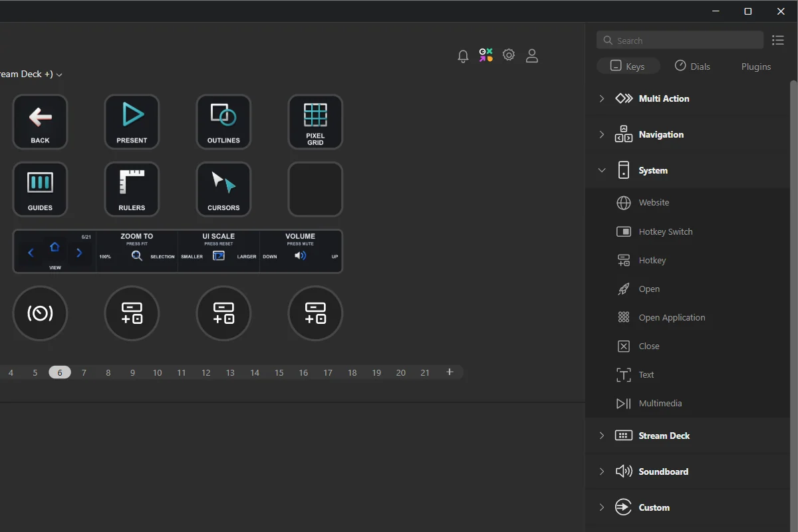Select the OUTLINES key

(223, 122)
